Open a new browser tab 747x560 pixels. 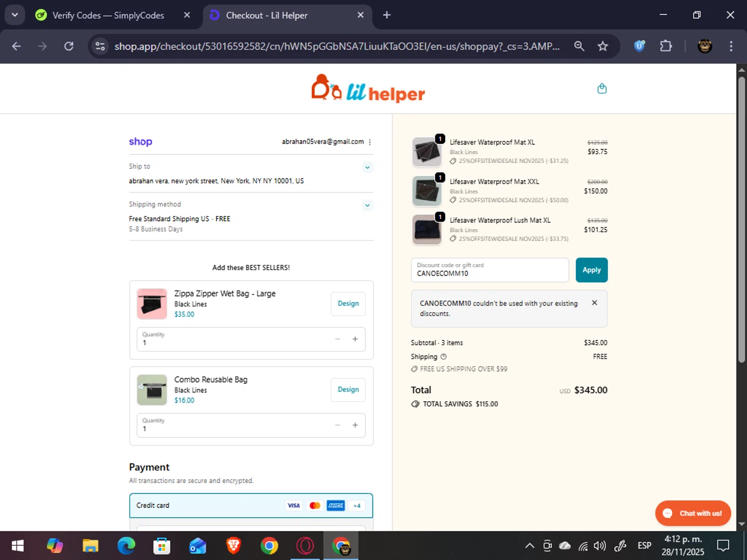pyautogui.click(x=386, y=15)
